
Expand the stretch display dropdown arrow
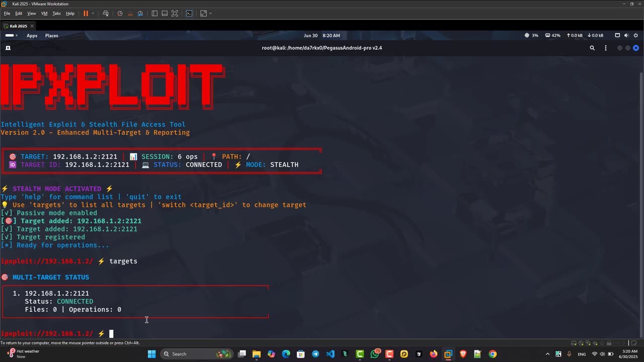point(210,14)
